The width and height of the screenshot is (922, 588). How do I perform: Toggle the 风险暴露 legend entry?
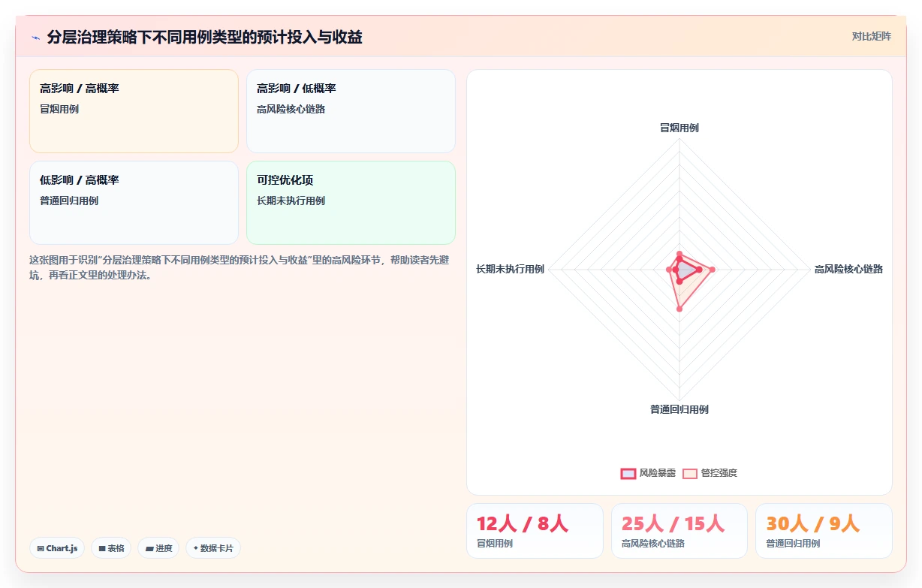[648, 473]
